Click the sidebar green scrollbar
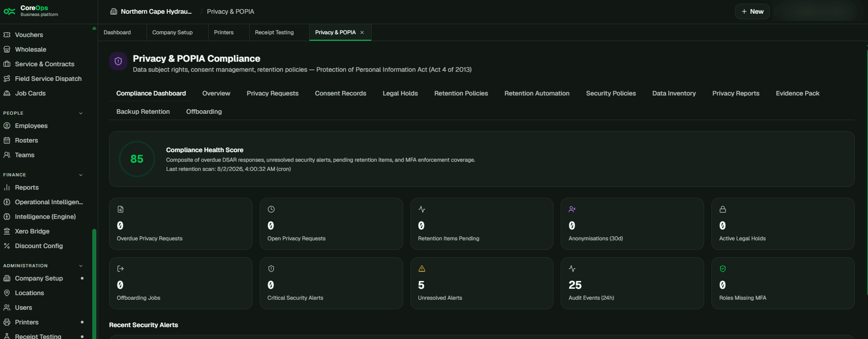This screenshot has height=339, width=868. [94, 283]
